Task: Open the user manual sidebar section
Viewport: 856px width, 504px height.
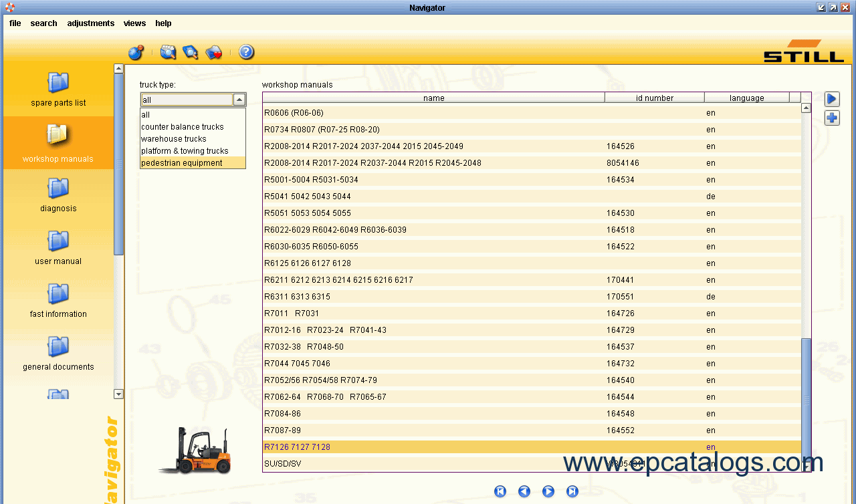Action: (58, 248)
